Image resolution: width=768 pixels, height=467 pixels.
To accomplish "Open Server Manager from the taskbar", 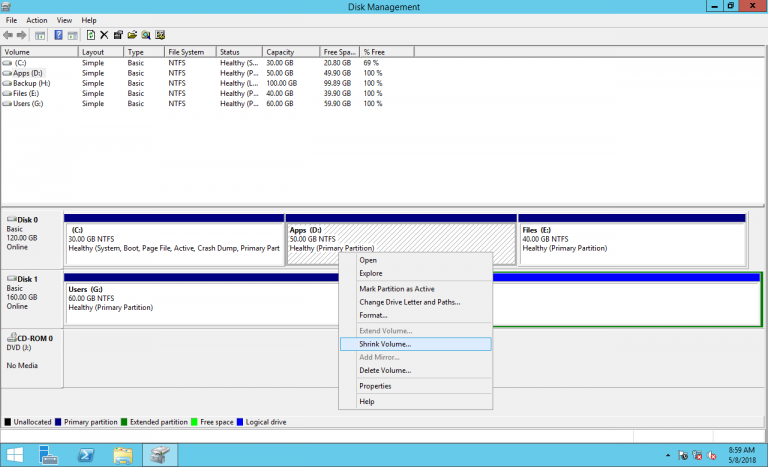I will coord(48,455).
